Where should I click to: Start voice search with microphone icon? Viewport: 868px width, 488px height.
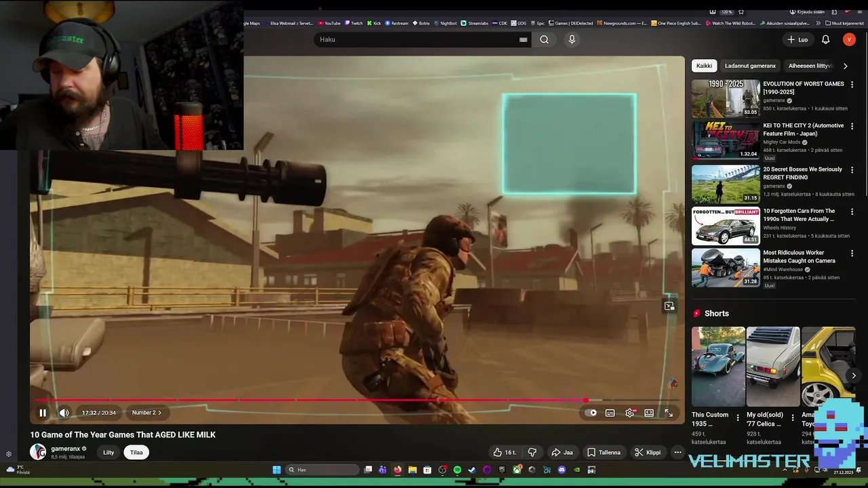pos(572,39)
